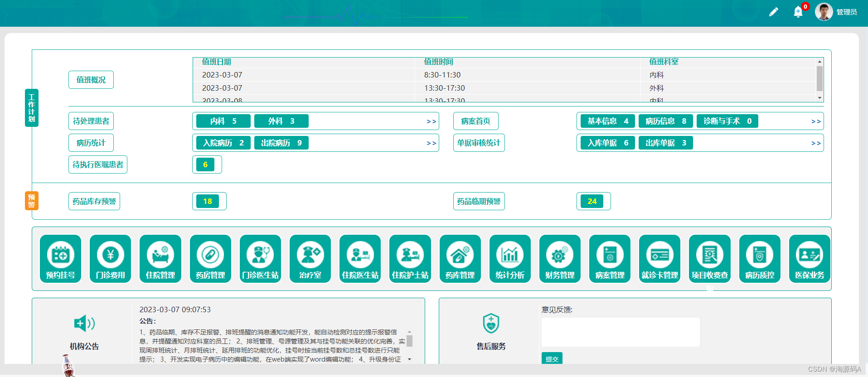Open the 门诊医生站 outpatient doctor station
The height and width of the screenshot is (377, 868).
pos(260,259)
